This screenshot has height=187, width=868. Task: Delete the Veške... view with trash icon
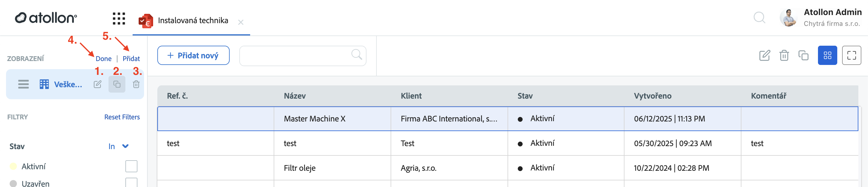[x=136, y=84]
